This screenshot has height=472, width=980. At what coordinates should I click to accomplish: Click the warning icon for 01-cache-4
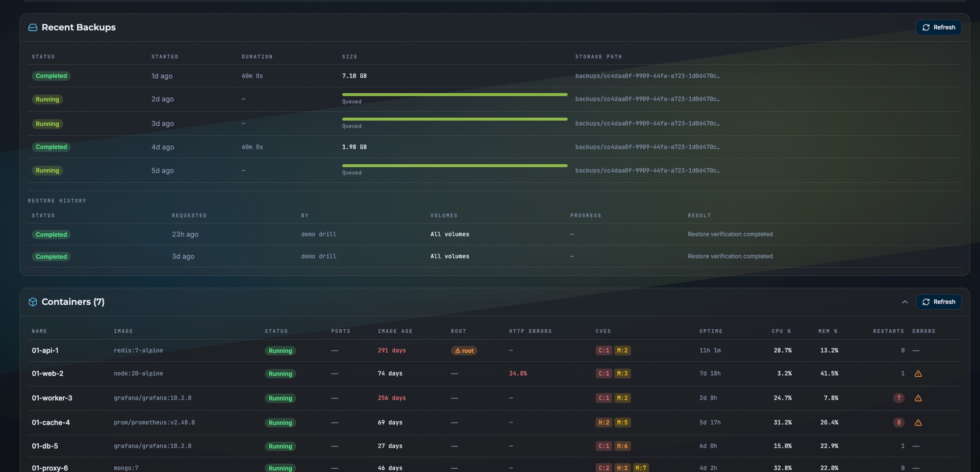(918, 422)
